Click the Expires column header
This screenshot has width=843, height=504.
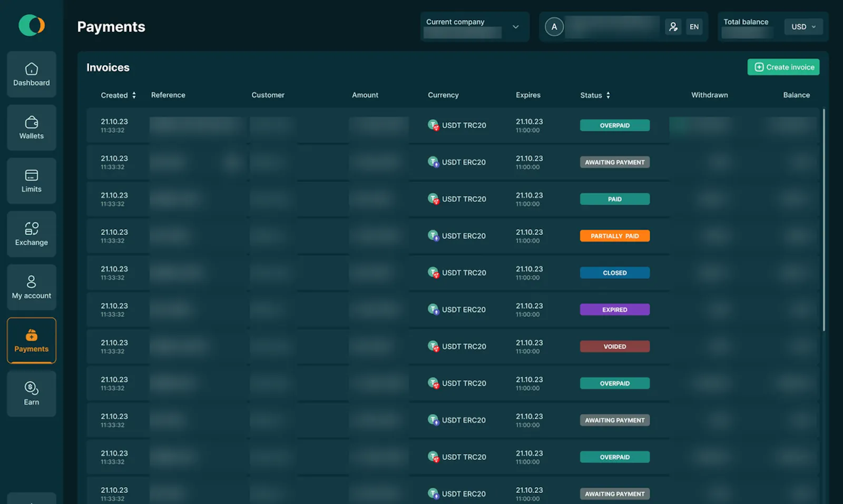528,95
